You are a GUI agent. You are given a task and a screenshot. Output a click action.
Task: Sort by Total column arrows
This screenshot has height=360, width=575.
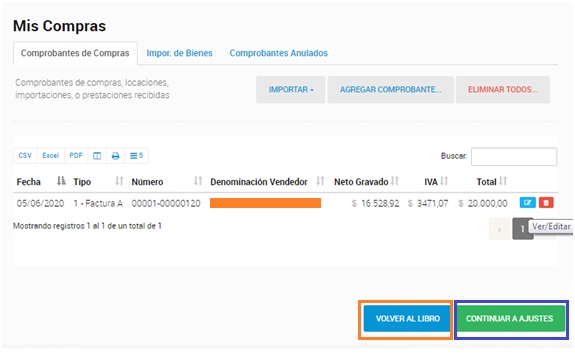pyautogui.click(x=503, y=181)
